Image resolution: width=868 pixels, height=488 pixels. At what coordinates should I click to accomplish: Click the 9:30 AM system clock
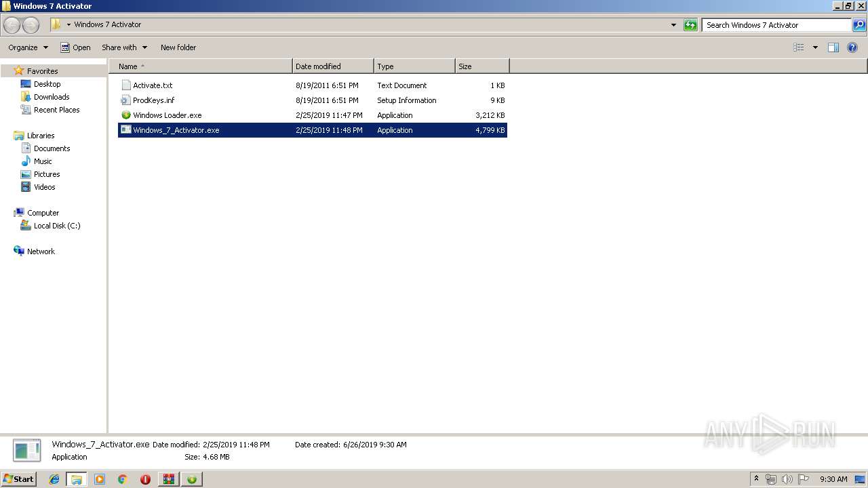tap(833, 479)
